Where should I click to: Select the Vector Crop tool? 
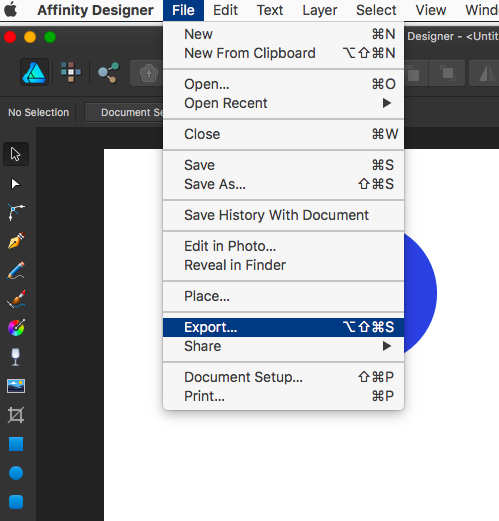coord(16,415)
